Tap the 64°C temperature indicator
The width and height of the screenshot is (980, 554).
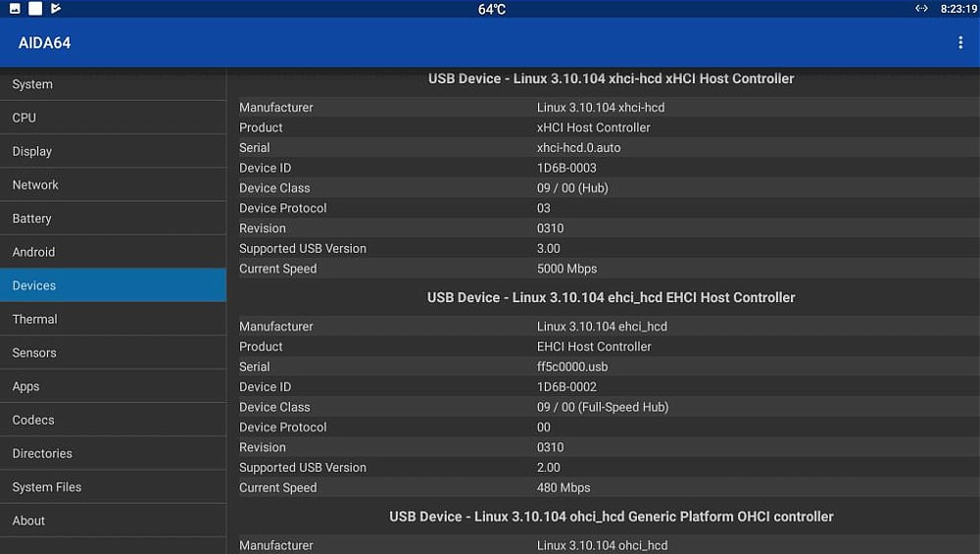[x=492, y=9]
